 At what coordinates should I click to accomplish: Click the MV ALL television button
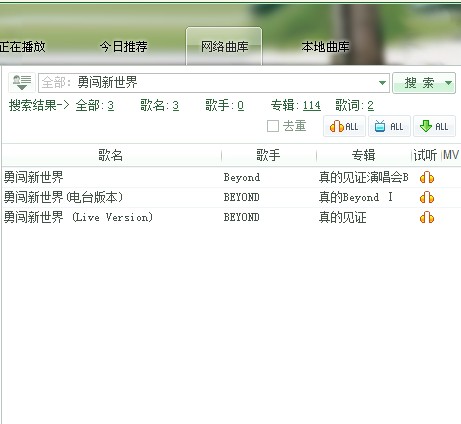click(389, 126)
